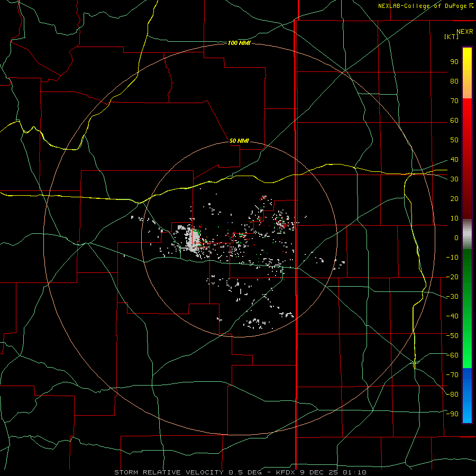Click the "40" scale tick label
Screen dimensions: 476x476
(454, 160)
